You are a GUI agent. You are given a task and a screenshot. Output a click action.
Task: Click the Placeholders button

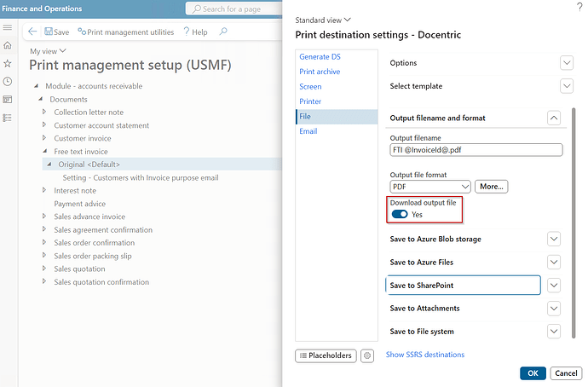click(326, 355)
